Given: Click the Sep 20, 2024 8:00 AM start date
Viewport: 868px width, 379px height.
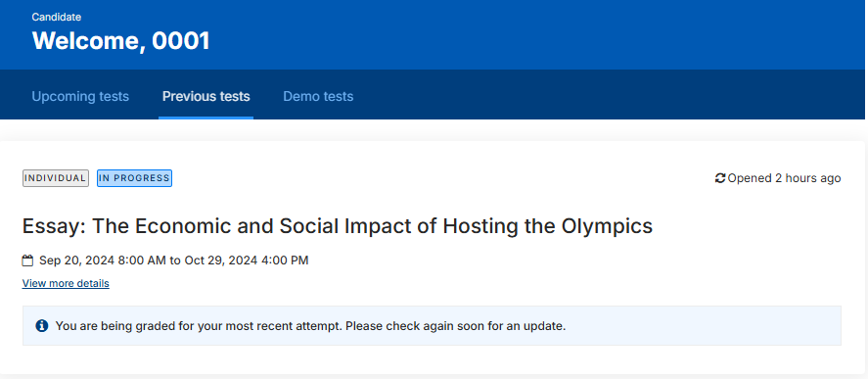Looking at the screenshot, I should (x=103, y=261).
